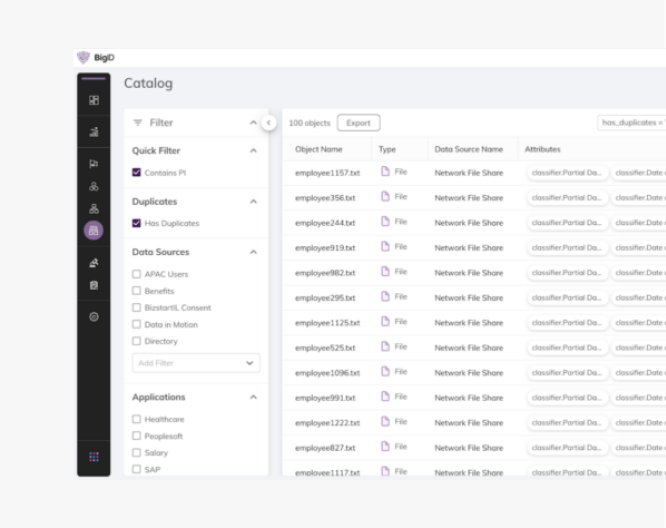666x528 pixels.
Task: Click the file icon for employee1157.txt
Action: (x=385, y=172)
